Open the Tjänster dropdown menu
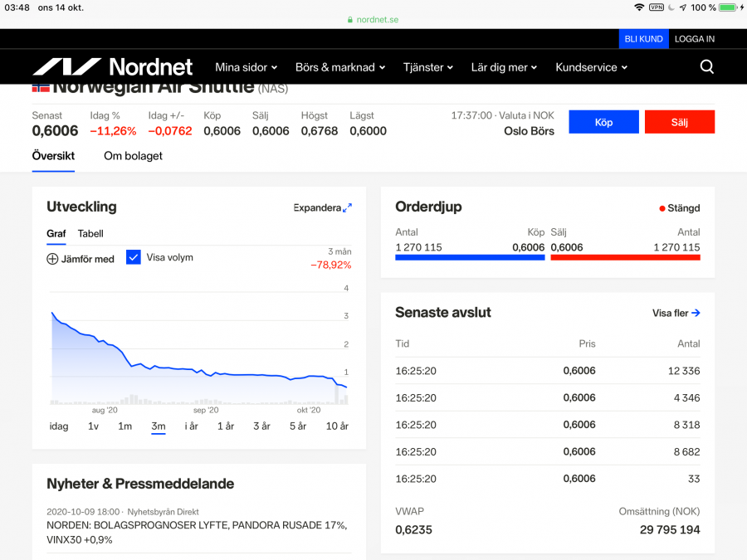 427,67
